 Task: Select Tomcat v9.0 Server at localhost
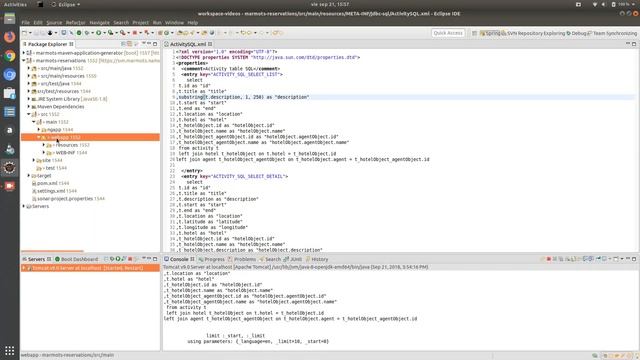90,268
